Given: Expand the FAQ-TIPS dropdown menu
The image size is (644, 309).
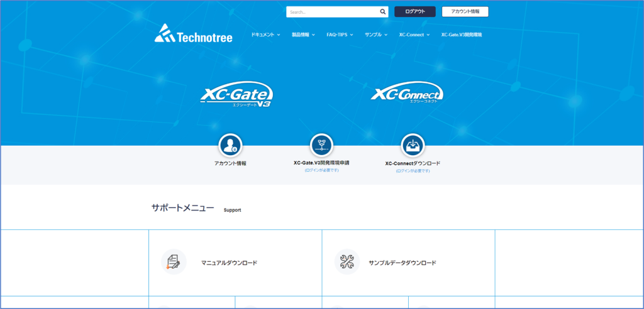Looking at the screenshot, I should tap(340, 35).
